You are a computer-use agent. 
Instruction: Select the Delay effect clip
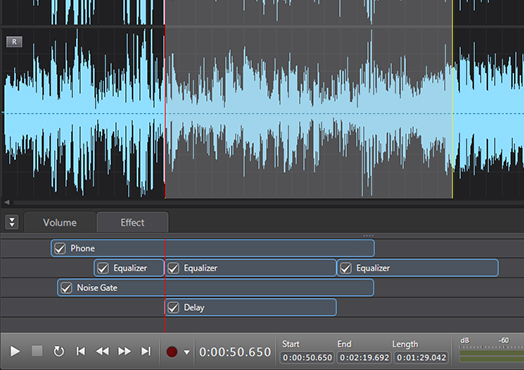(x=251, y=307)
